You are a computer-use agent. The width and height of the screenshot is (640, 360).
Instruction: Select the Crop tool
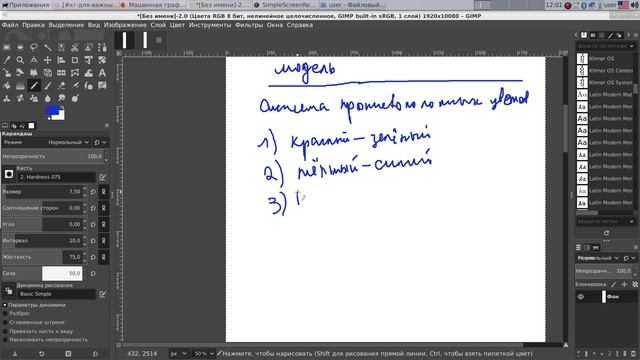pos(75,60)
